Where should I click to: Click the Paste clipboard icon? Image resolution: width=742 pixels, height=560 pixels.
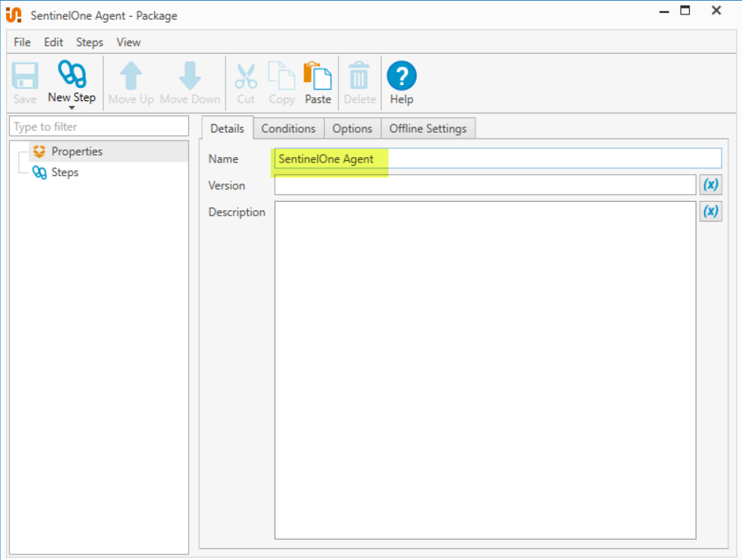(x=318, y=76)
